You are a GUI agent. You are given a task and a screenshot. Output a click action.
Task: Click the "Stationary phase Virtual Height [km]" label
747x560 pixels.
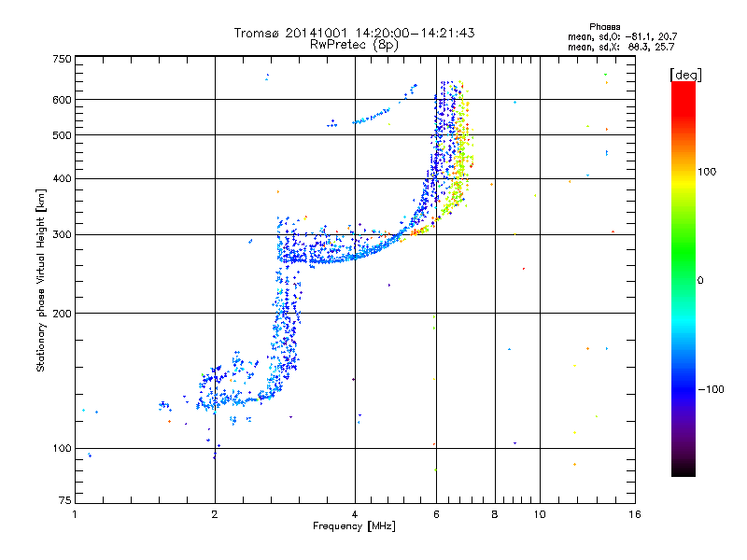click(41, 280)
